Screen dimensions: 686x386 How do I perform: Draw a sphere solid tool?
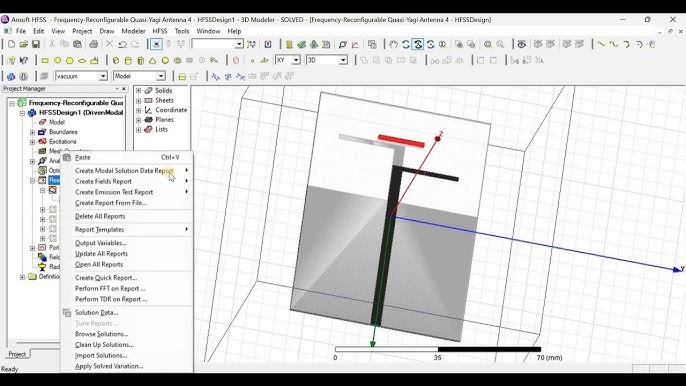point(165,60)
